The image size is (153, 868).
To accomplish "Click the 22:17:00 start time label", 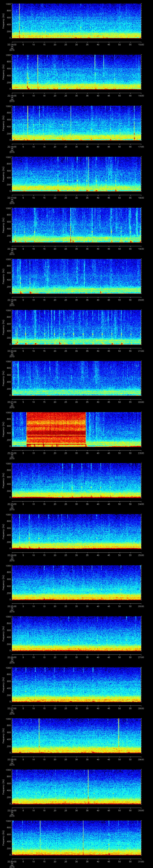I will 12,198.
